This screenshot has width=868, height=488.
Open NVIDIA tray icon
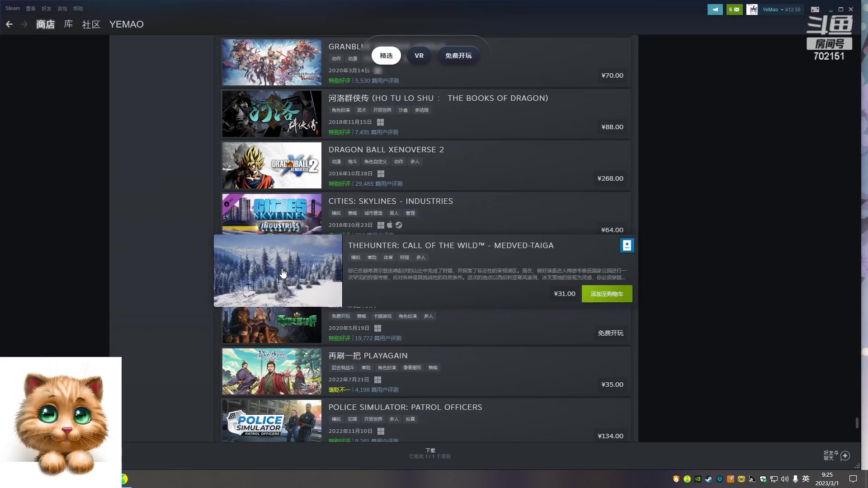click(x=698, y=479)
